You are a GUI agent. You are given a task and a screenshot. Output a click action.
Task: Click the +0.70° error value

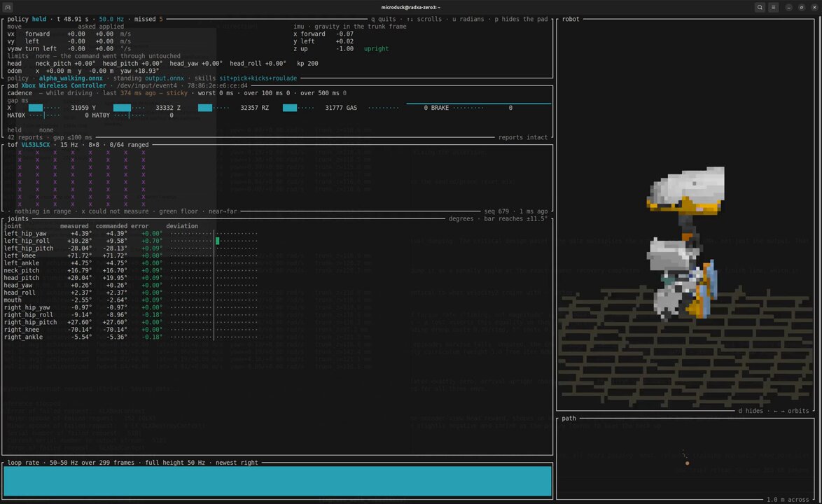click(x=151, y=241)
